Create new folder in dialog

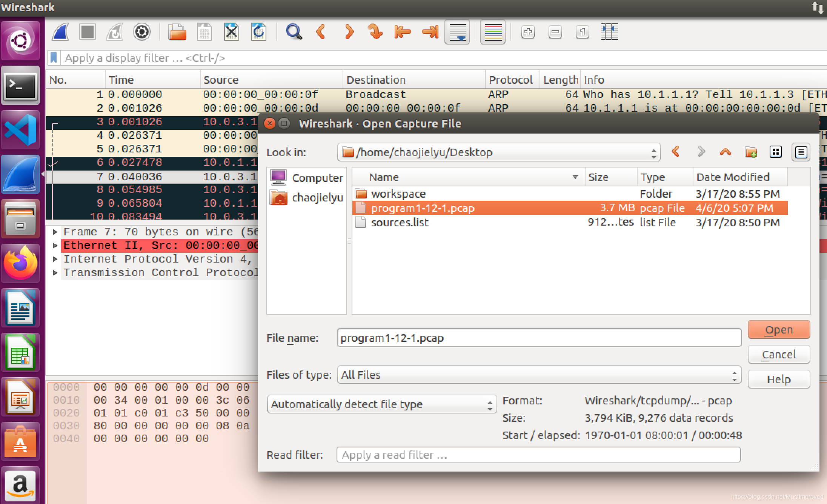751,152
